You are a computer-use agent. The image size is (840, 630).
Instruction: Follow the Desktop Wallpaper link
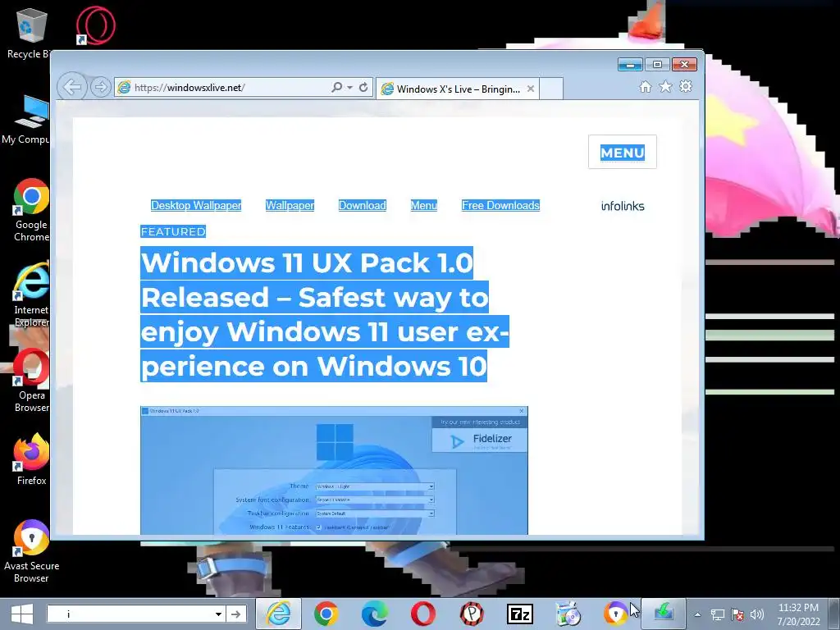pos(196,205)
